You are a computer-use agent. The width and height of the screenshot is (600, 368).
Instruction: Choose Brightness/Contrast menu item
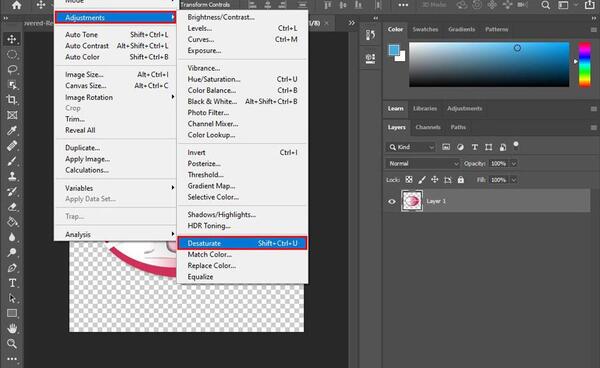click(242, 17)
